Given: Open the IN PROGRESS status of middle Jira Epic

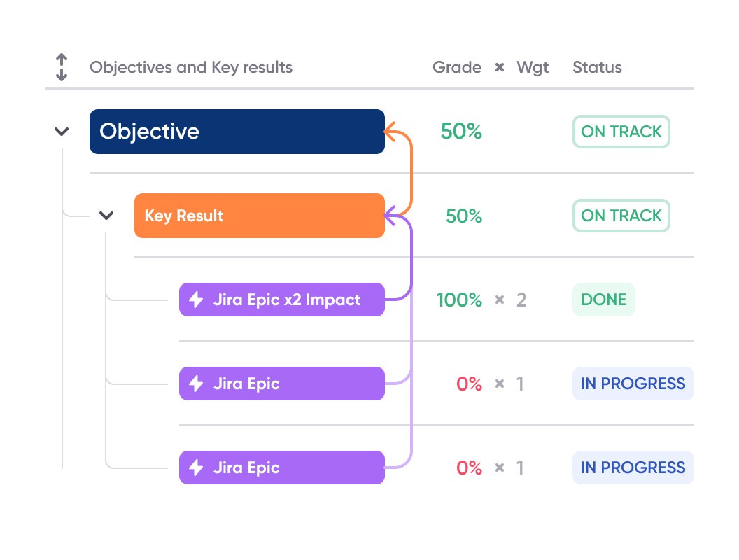Looking at the screenshot, I should tap(633, 384).
